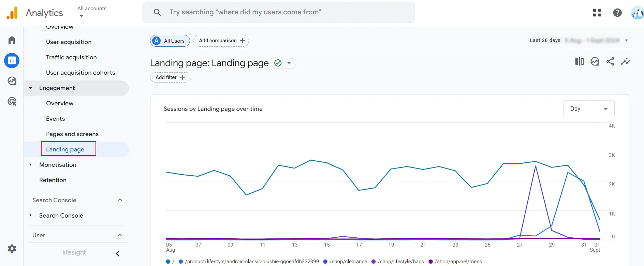Toggle the / legend series dot
Image resolution: width=644 pixels, height=266 pixels.
168,262
